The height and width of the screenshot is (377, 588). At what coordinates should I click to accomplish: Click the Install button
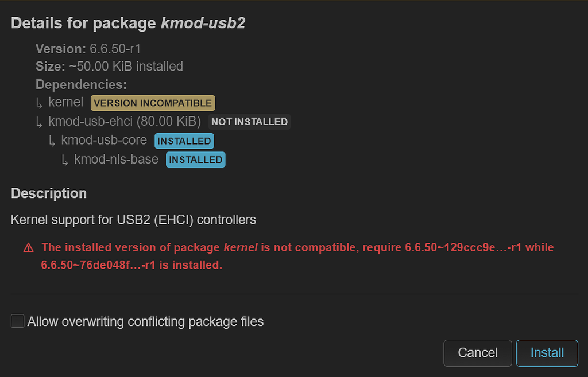coord(547,352)
